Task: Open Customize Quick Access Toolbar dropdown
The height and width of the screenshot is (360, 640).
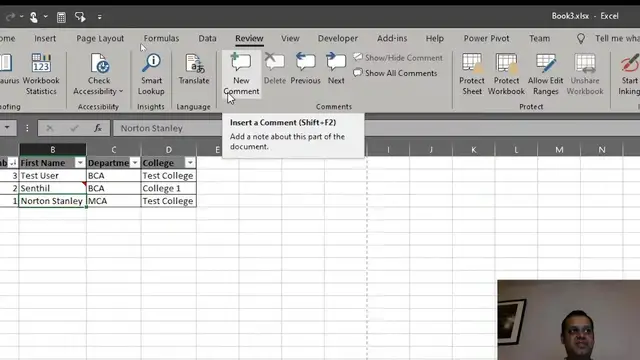Action: (x=100, y=17)
